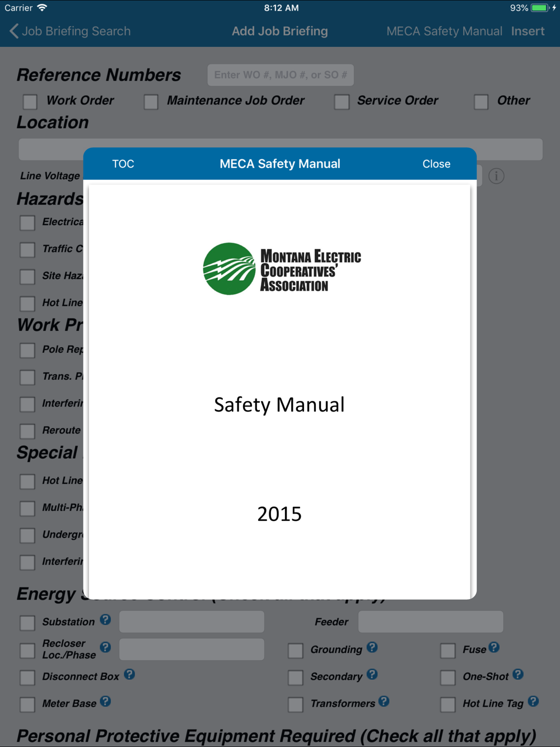This screenshot has width=560, height=747.
Task: Toggle the Hot Line Tag checkbox
Action: click(448, 704)
